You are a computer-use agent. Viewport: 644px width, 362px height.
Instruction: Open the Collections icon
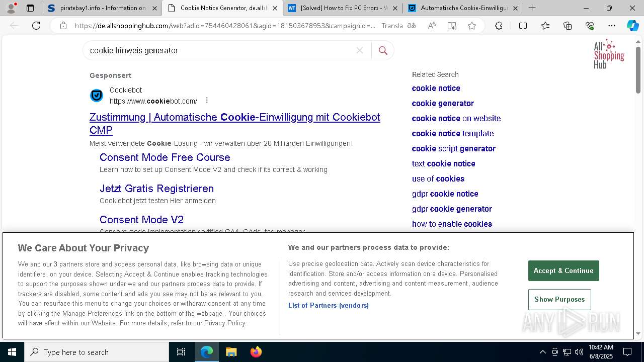pos(568,26)
